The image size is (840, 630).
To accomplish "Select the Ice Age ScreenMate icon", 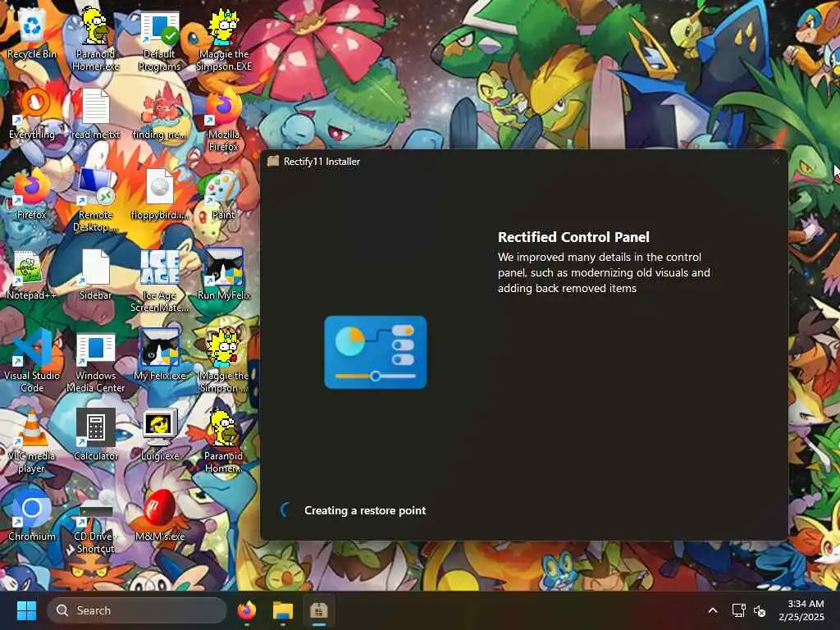I will [160, 281].
